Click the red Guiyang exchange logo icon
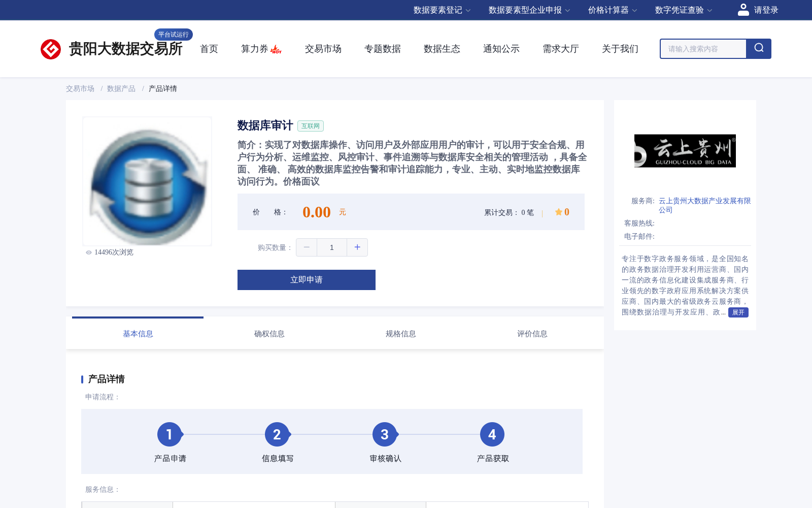 point(51,49)
